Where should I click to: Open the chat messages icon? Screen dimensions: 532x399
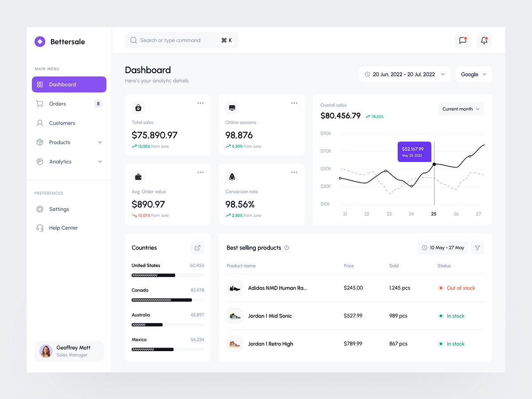[x=462, y=40]
